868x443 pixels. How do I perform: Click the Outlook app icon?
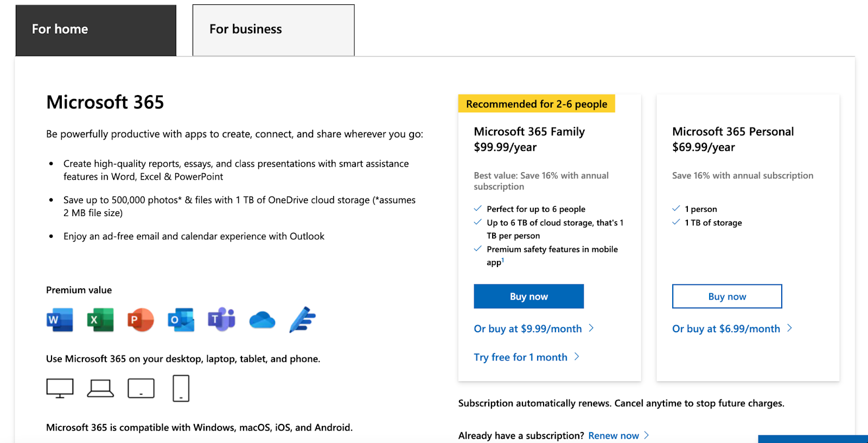[181, 320]
